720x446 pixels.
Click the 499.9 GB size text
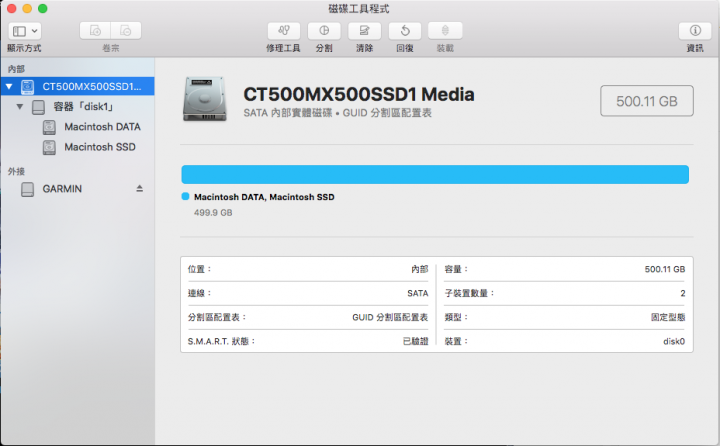point(213,213)
